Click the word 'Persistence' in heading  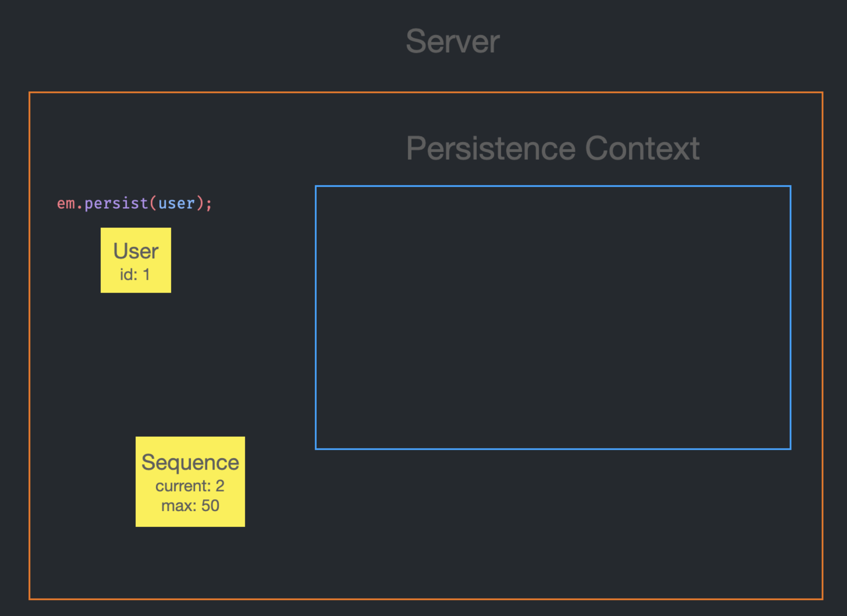point(491,148)
